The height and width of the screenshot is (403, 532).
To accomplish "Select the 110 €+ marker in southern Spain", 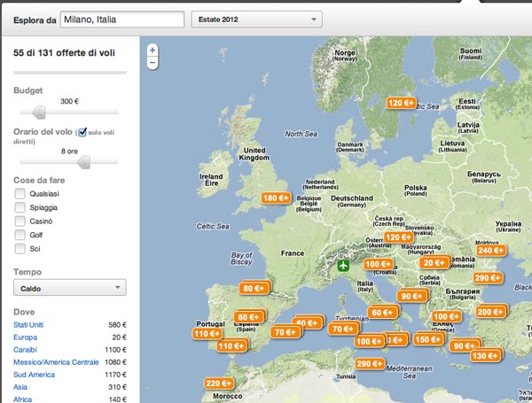I will [x=231, y=346].
